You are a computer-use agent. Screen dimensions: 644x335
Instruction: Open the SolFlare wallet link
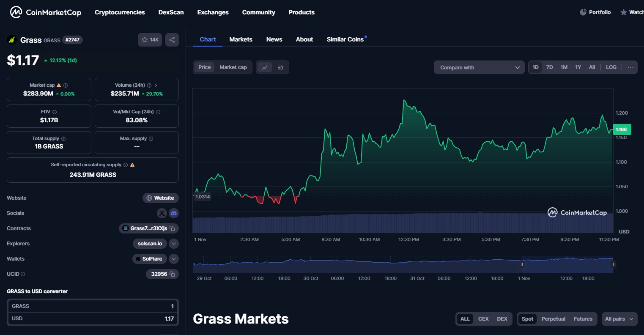pos(149,259)
